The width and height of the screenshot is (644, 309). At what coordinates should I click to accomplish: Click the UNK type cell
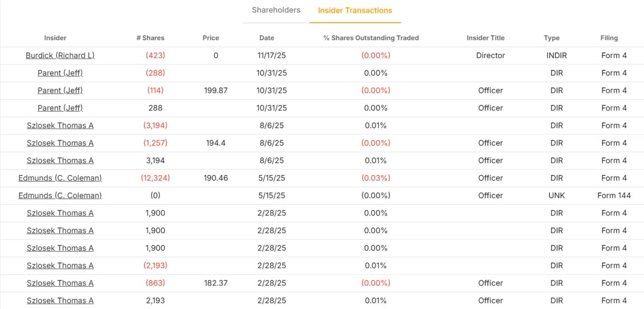556,196
